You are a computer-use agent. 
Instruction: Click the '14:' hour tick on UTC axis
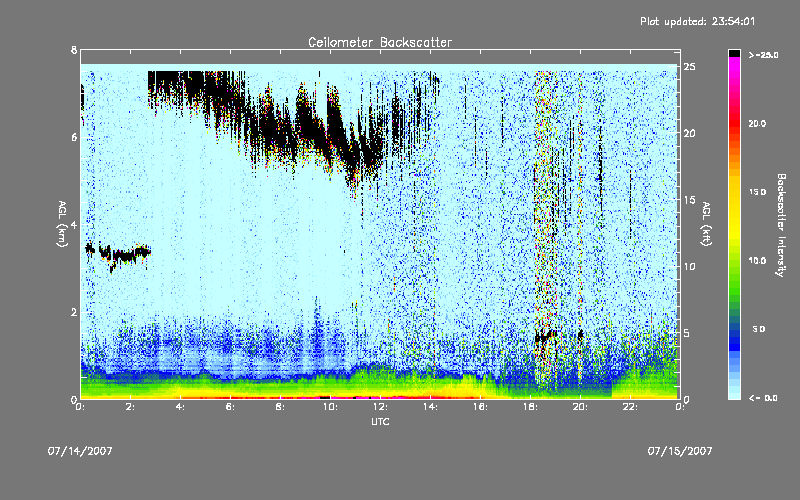430,407
